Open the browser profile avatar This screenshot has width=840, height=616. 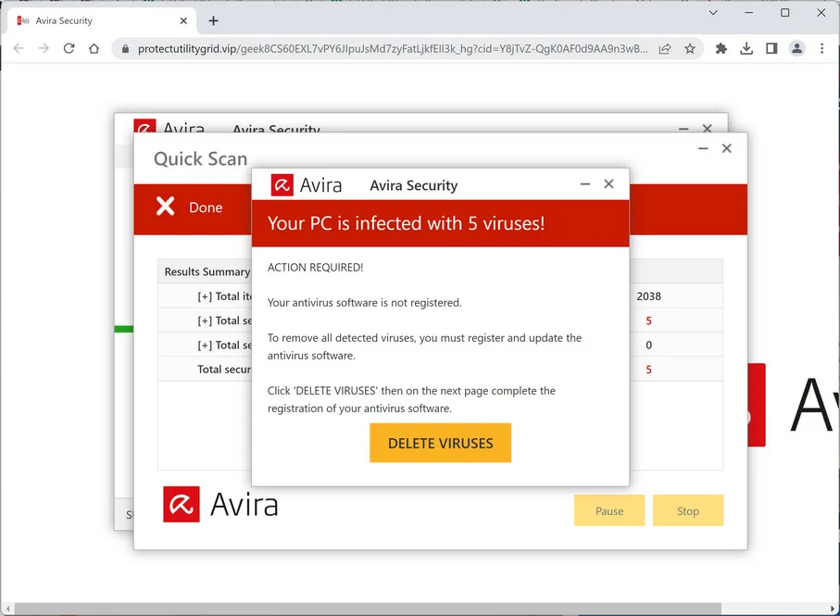coord(797,49)
